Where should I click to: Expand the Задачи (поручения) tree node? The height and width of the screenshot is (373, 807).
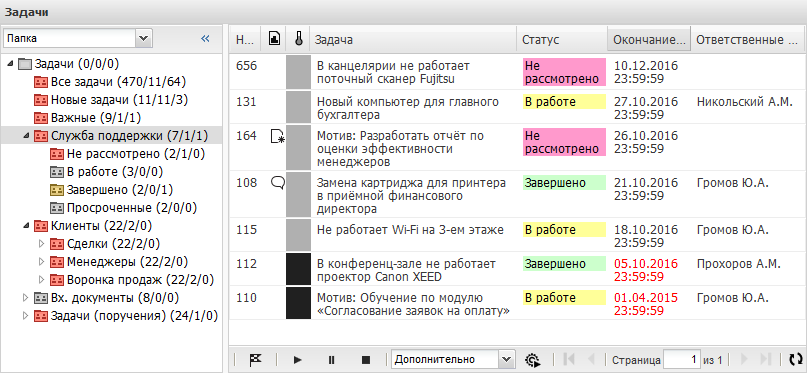26,316
